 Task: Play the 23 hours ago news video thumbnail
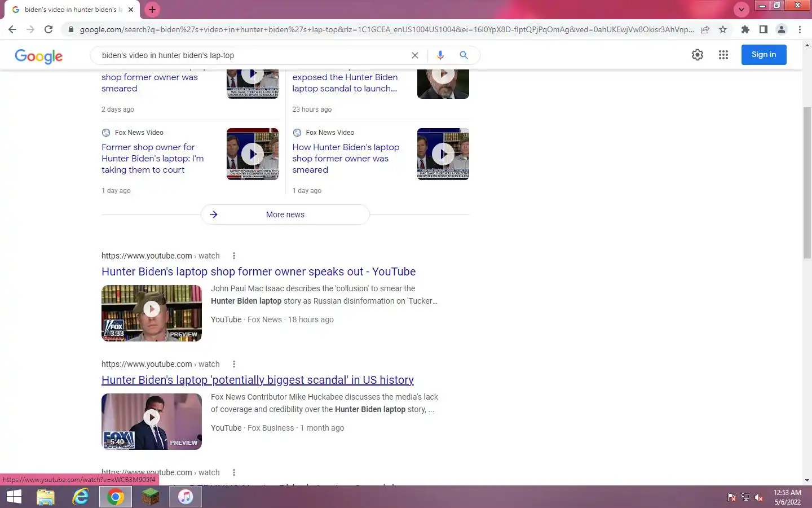point(443,84)
